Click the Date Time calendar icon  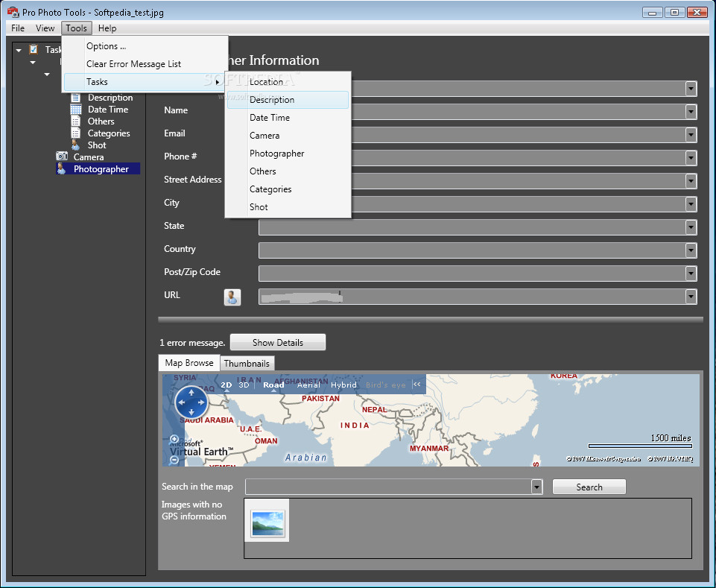[76, 110]
